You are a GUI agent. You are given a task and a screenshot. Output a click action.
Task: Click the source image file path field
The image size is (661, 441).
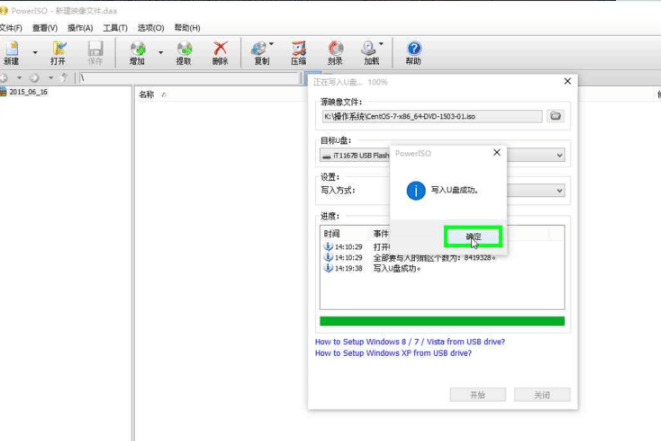[x=432, y=116]
